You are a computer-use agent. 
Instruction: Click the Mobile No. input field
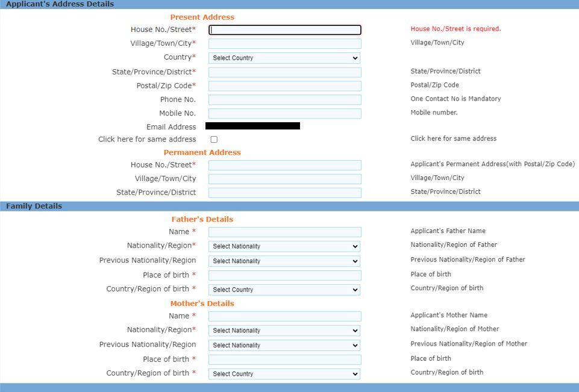click(284, 114)
